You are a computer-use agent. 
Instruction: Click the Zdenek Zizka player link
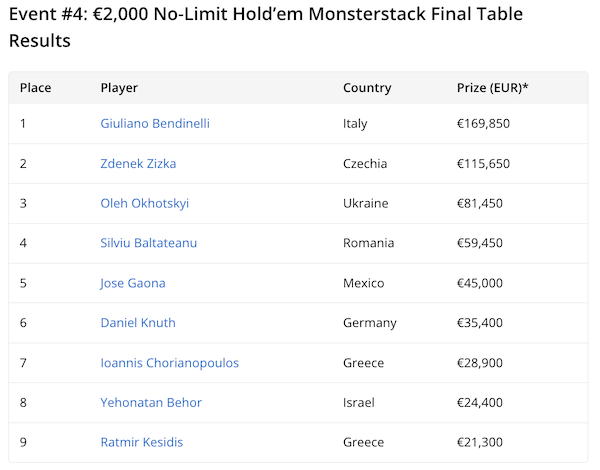pos(138,164)
